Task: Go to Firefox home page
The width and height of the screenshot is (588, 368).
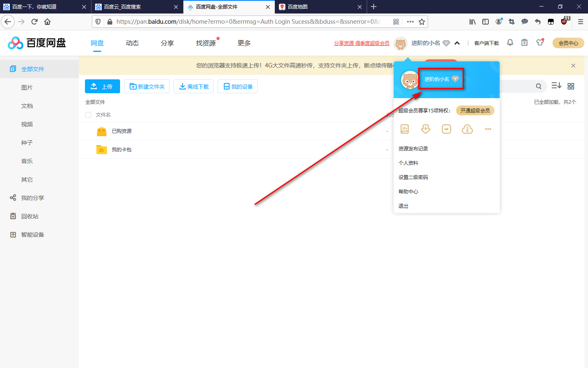Action: [x=47, y=22]
